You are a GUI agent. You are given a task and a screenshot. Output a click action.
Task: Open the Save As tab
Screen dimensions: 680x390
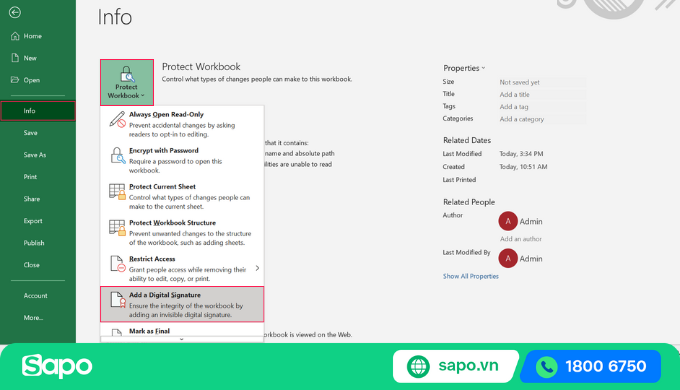tap(35, 155)
